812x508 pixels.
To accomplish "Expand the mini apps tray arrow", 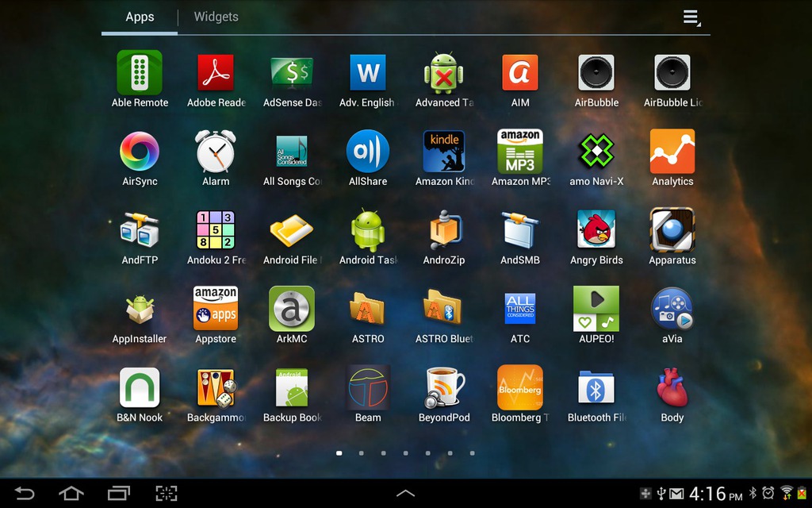I will tap(405, 493).
